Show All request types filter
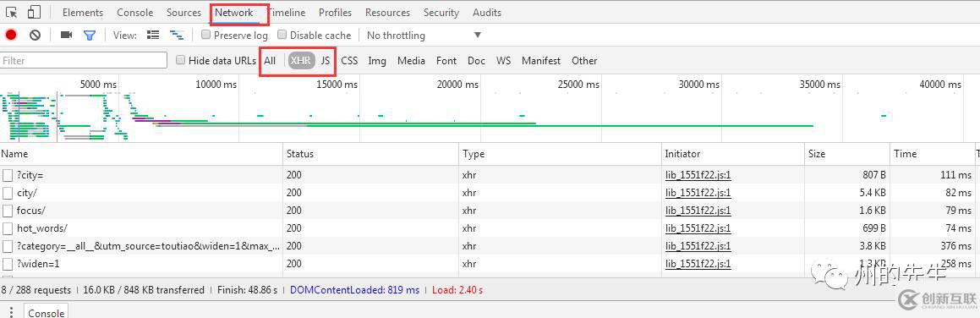The width and height of the screenshot is (980, 318). tap(270, 61)
